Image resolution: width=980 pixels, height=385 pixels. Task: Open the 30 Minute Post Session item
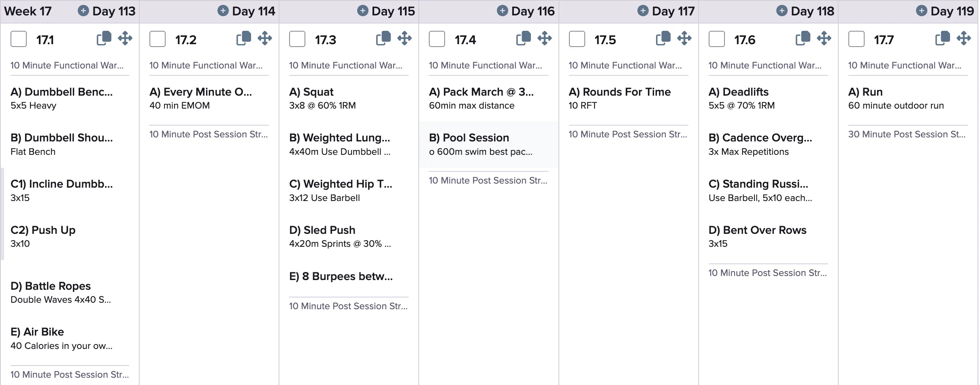pyautogui.click(x=907, y=134)
